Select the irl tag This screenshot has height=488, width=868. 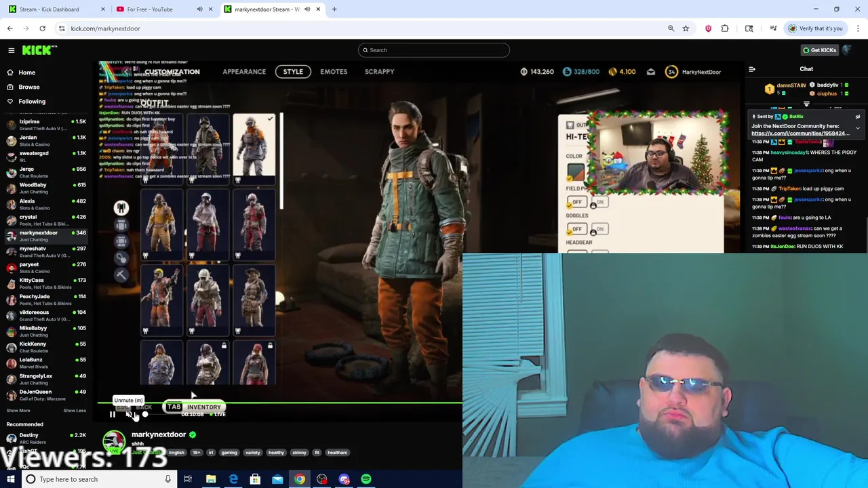211,453
